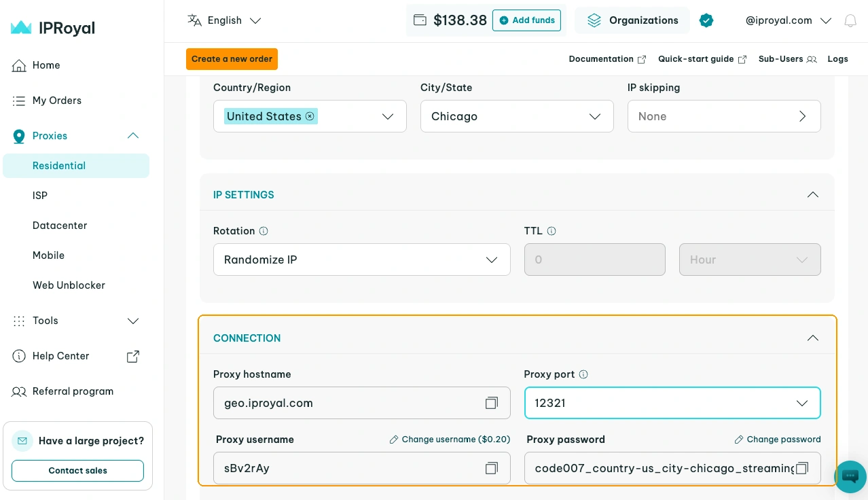Image resolution: width=868 pixels, height=500 pixels.
Task: Click the Organizations button
Action: 632,20
